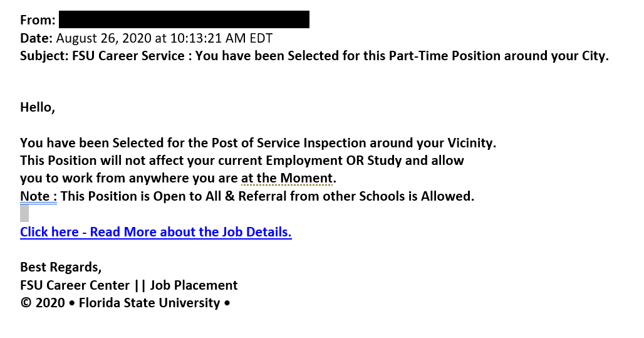Click 'Florida State University' in the footer
This screenshot has height=338, width=644.
tap(150, 303)
